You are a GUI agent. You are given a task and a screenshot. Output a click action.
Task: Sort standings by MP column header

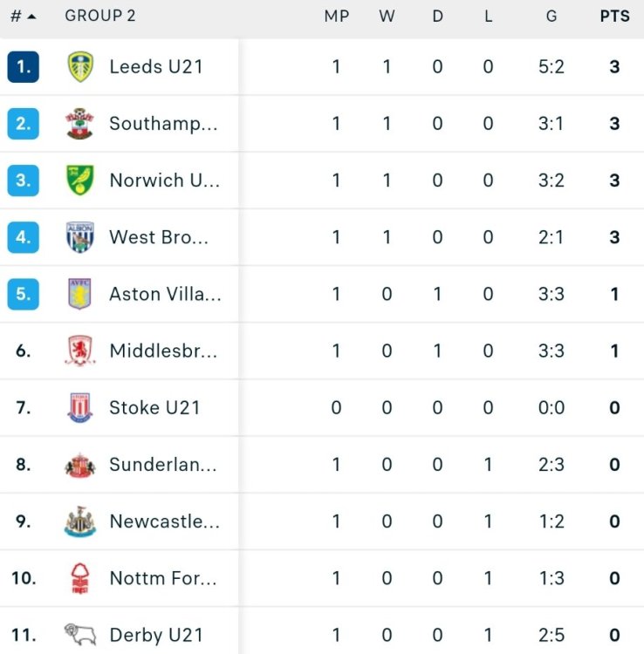pyautogui.click(x=336, y=17)
